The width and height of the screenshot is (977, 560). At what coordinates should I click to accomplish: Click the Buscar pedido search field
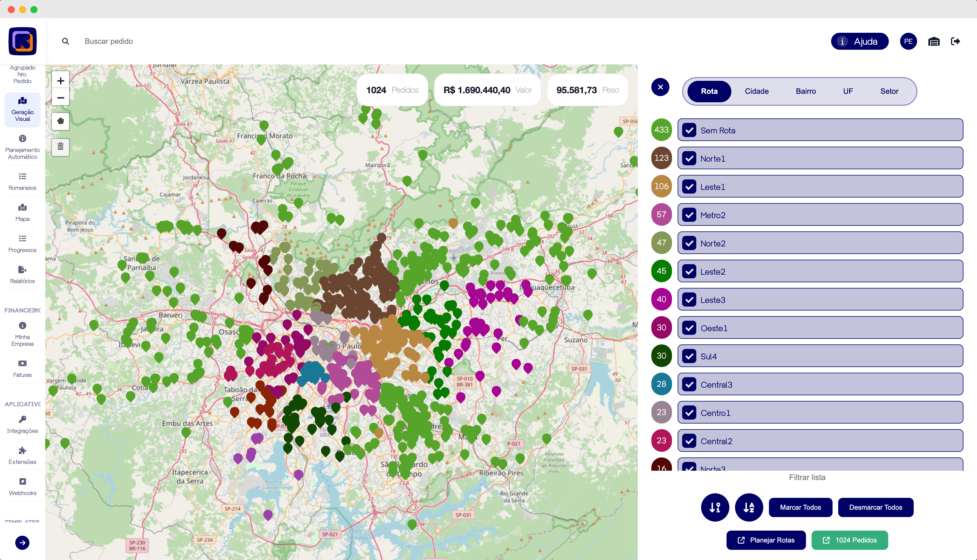click(109, 41)
